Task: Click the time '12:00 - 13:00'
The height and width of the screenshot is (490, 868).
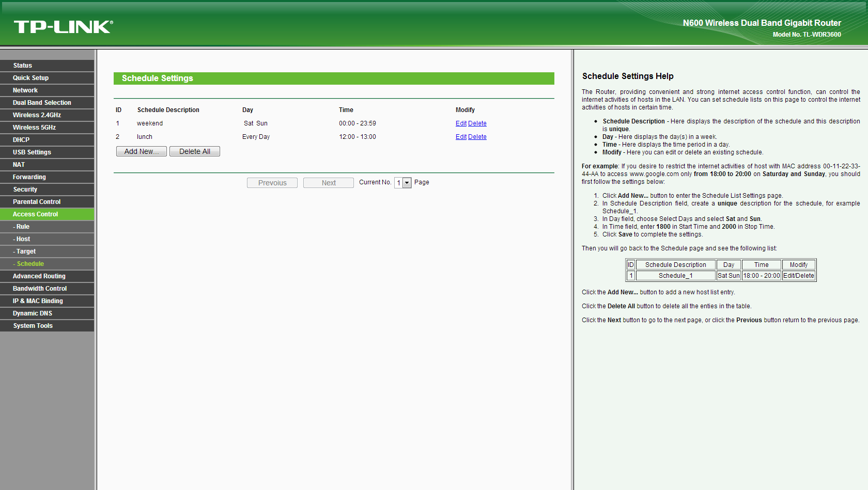Action: 358,137
